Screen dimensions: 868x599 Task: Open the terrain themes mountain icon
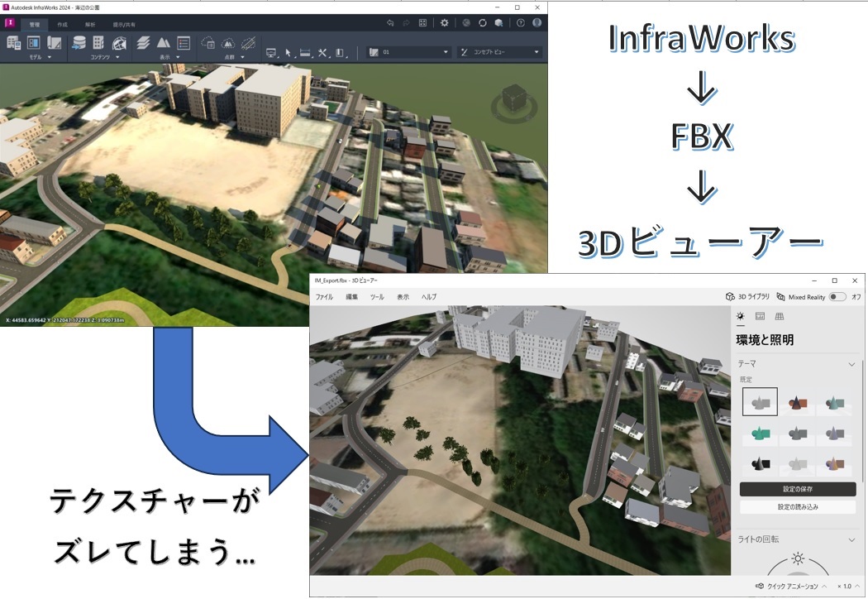(164, 43)
